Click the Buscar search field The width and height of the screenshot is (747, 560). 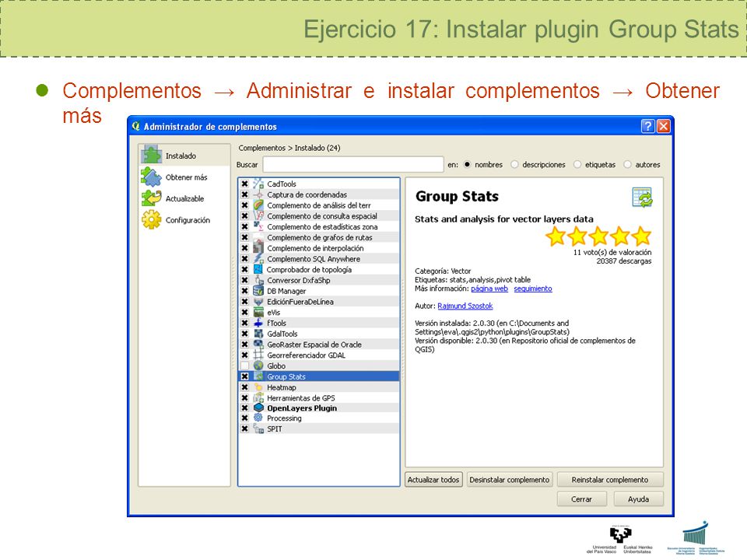[353, 164]
